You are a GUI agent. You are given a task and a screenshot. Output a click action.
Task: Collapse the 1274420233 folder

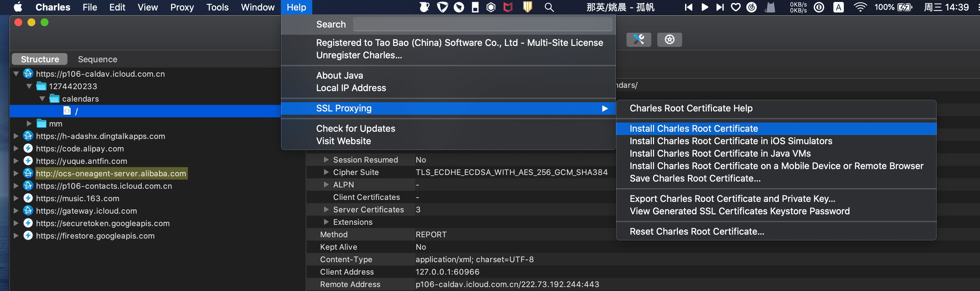[x=29, y=86]
